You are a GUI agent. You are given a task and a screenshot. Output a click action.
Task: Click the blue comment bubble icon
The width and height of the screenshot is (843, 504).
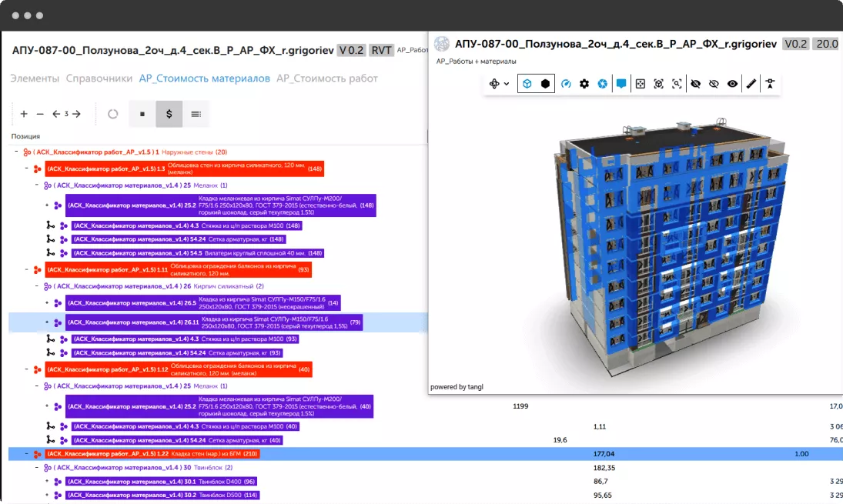click(x=621, y=84)
